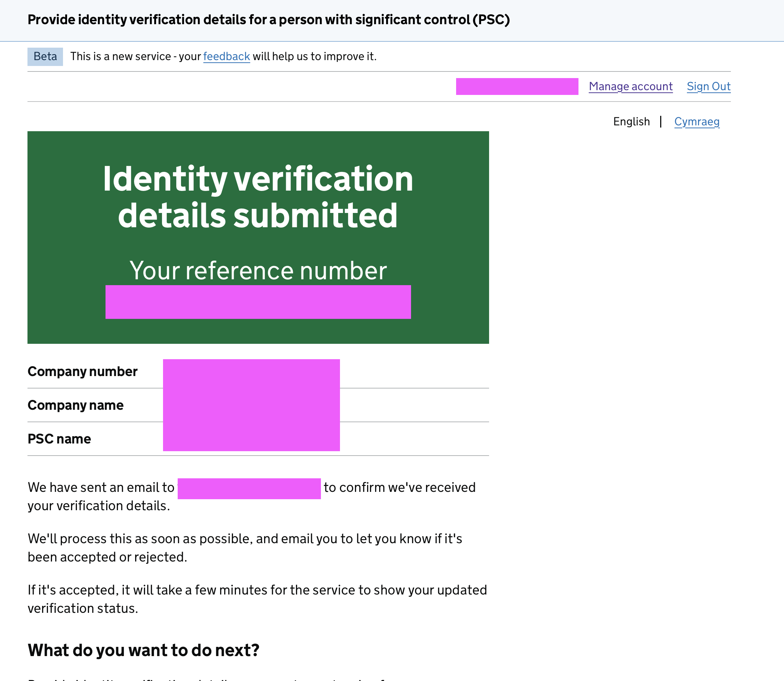Viewport: 784px width, 681px height.
Task: Sign Out of the service
Action: 709,86
